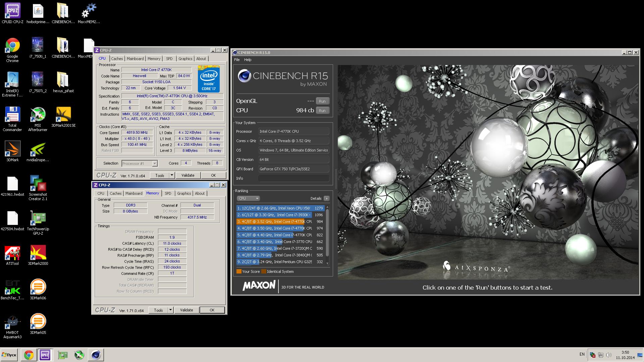This screenshot has height=362, width=644.
Task: Select ranking row Xeon 12C/24T 1279
Action: 280,208
